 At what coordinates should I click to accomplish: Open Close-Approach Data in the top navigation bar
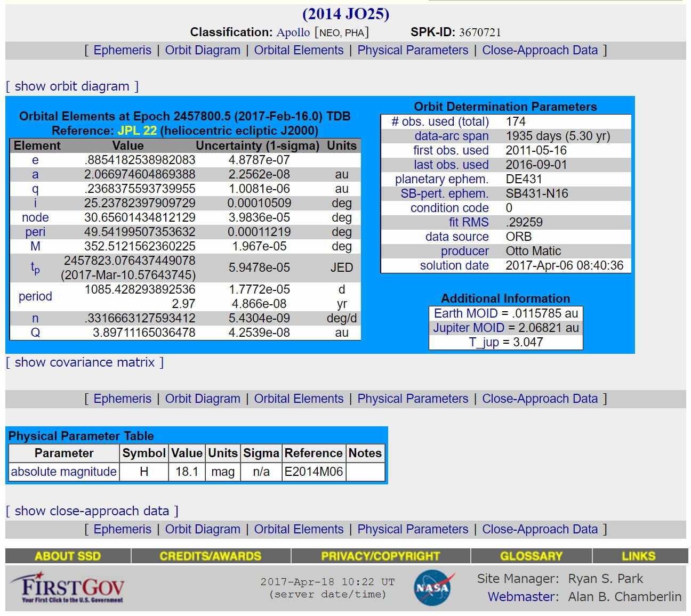coord(540,50)
